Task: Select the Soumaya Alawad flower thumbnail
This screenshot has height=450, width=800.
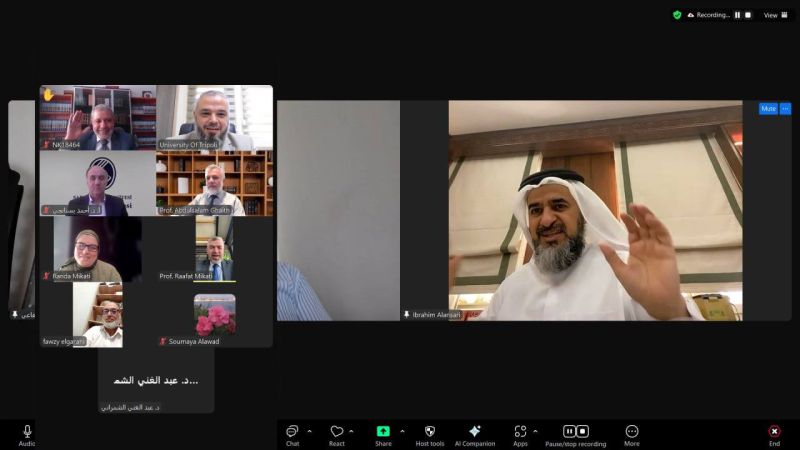Action: point(215,314)
